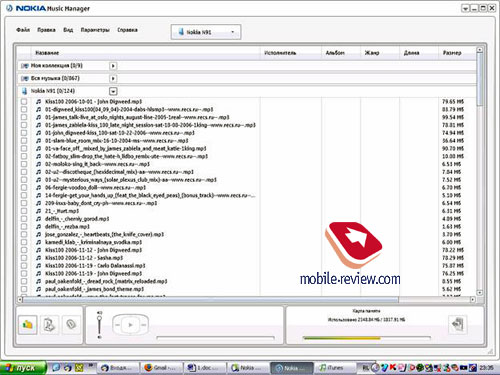Click the music file search icon

click(49, 324)
